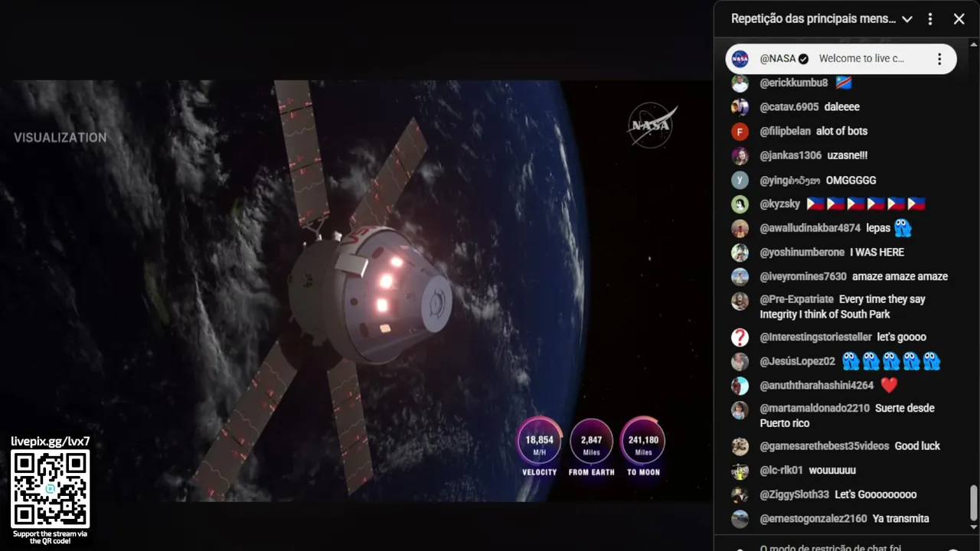
Task: Click the NASA avatar in the pinned message
Action: (x=740, y=59)
